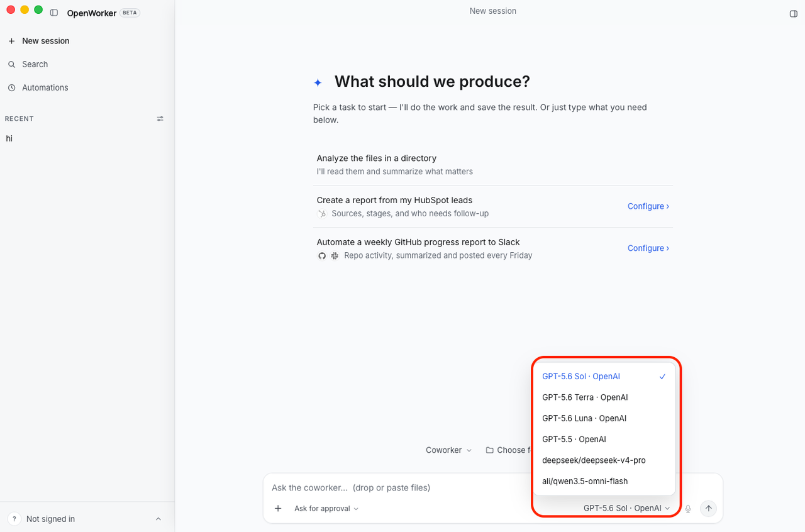Screen dimensions: 805x532
Task: Click the GitHub logo icon
Action: (x=322, y=256)
